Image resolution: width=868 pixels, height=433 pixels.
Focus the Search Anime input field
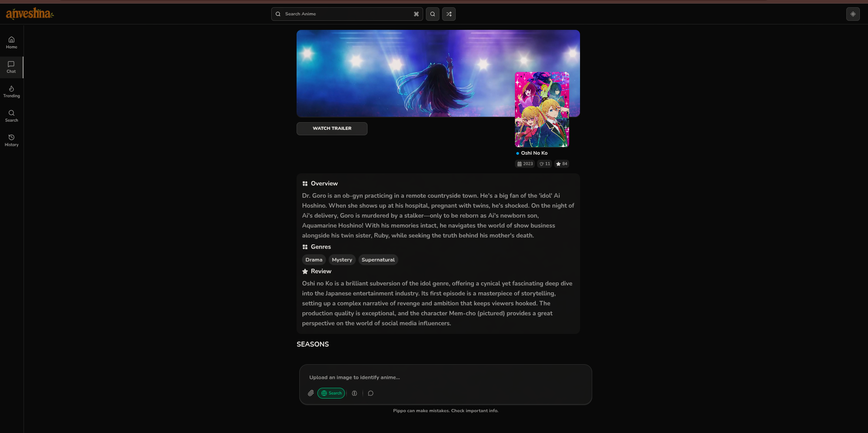(x=347, y=14)
